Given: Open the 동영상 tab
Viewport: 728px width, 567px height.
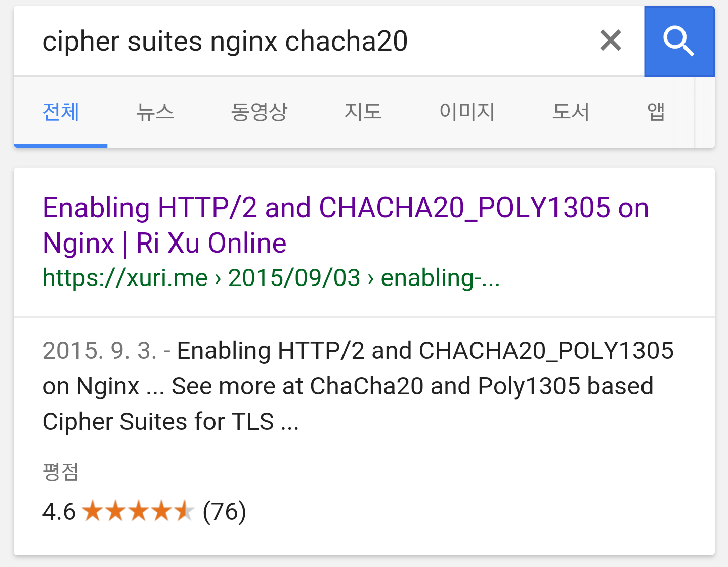Looking at the screenshot, I should 259,112.
